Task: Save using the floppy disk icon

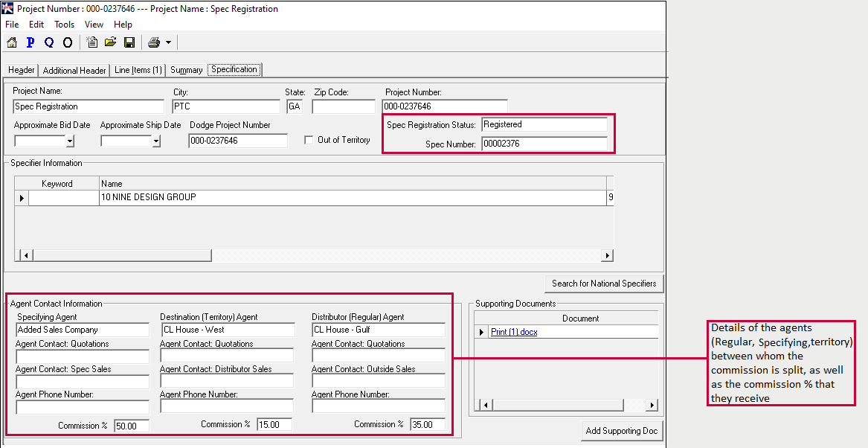Action: coord(129,42)
